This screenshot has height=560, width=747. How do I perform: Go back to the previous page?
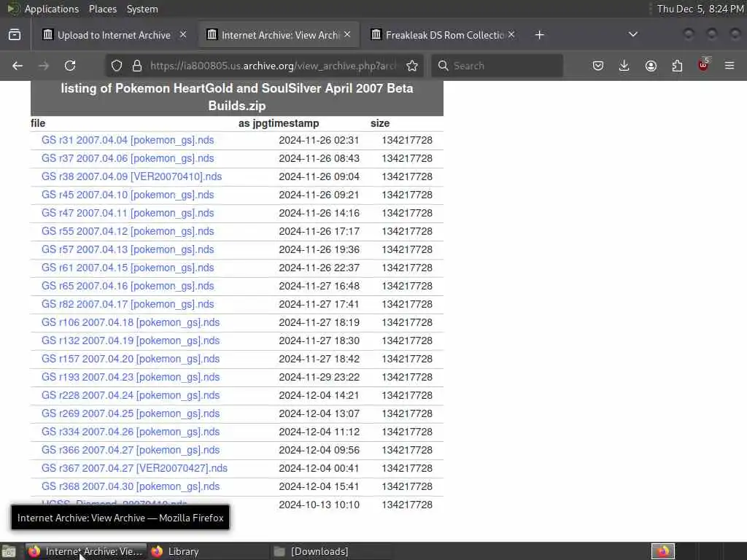point(18,66)
